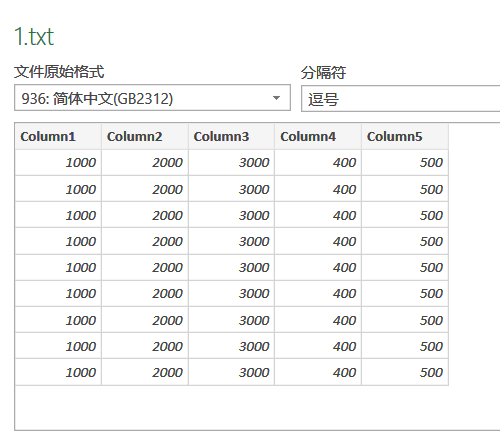The width and height of the screenshot is (500, 434).
Task: Click the 文件原始格式 label
Action: [x=59, y=71]
